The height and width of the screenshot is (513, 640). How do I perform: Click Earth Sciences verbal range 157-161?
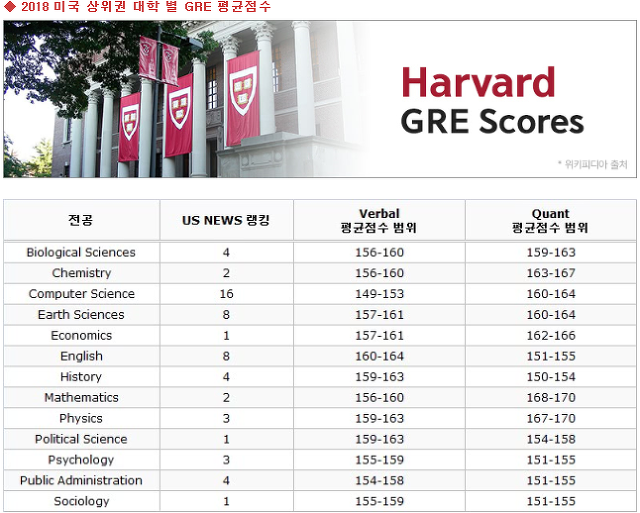[x=379, y=315]
